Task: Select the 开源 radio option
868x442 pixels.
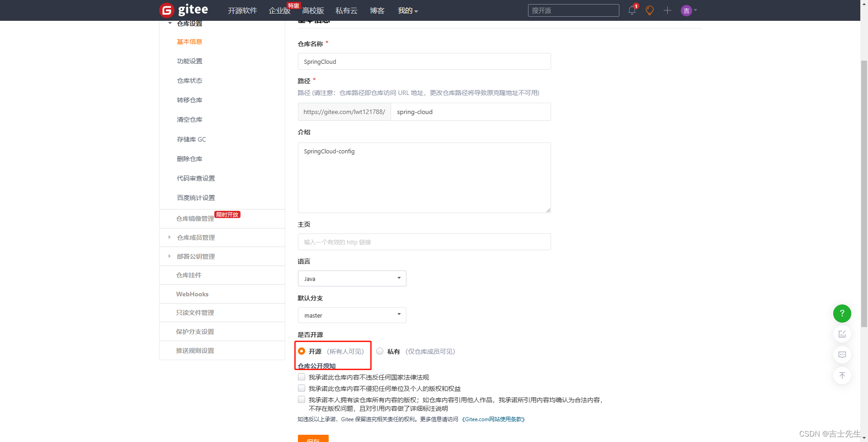Action: coord(302,351)
